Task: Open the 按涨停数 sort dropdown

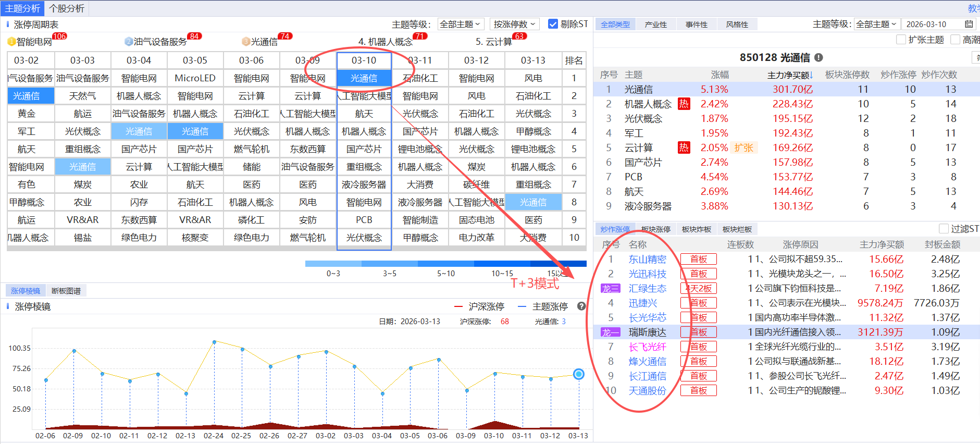Action: pyautogui.click(x=514, y=24)
